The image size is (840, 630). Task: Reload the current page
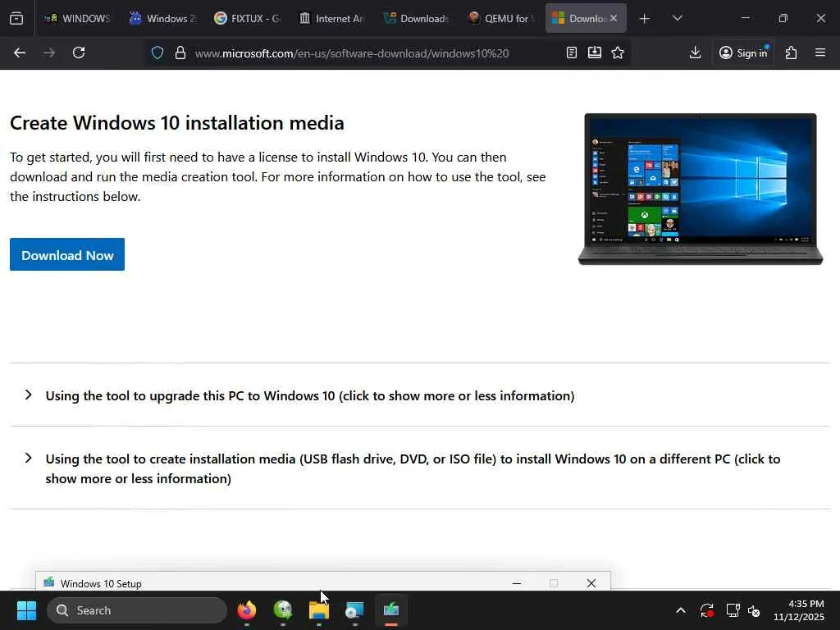(79, 52)
